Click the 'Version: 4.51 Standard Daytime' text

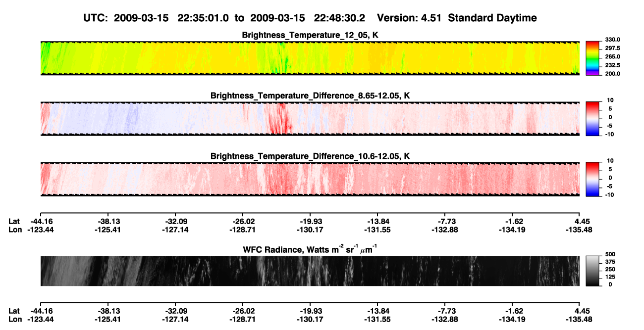point(457,18)
